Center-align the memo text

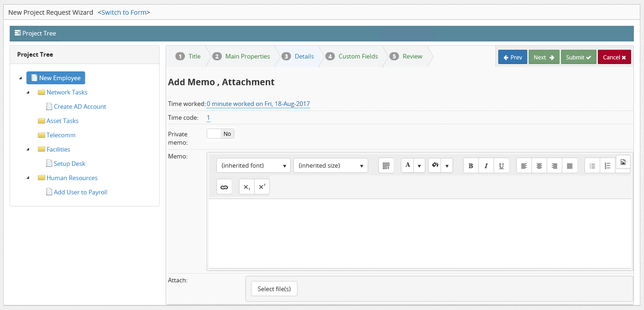[x=539, y=166]
